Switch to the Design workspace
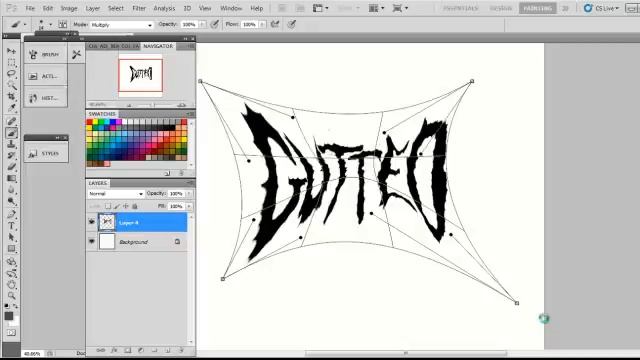Viewport: 640px width, 360px height. (501, 8)
